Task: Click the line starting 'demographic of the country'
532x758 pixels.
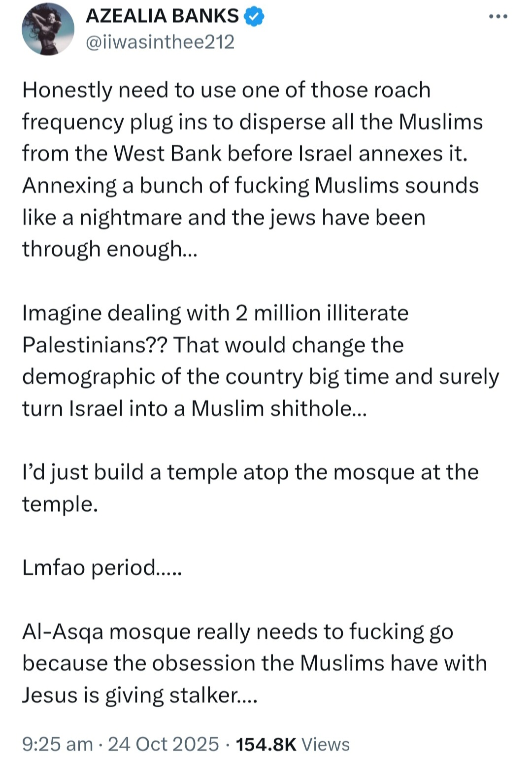Action: click(261, 377)
